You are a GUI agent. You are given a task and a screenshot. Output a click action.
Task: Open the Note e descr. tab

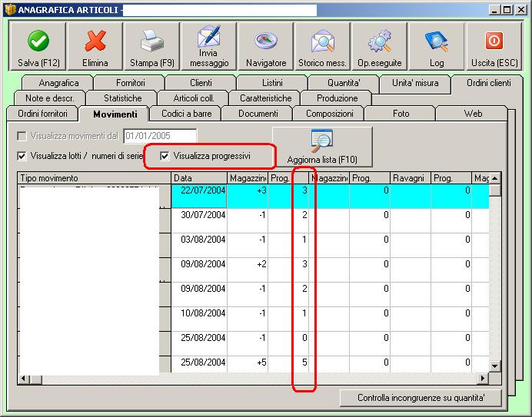[x=49, y=98]
